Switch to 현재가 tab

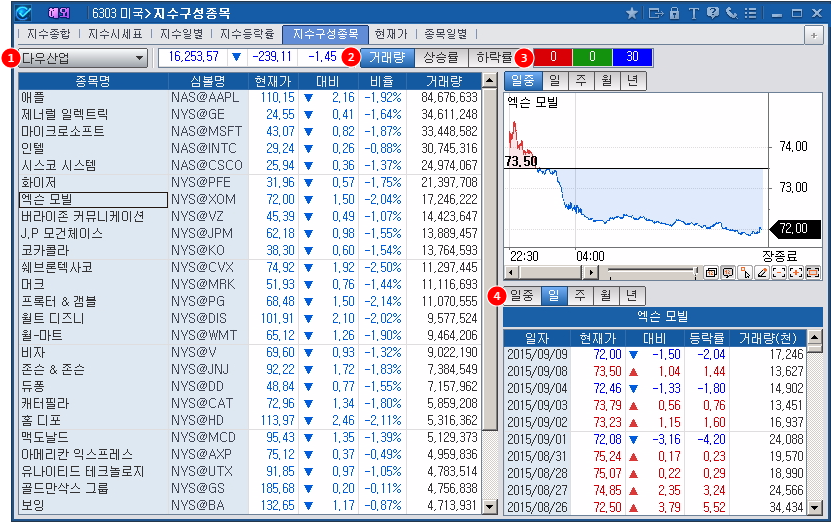391,34
